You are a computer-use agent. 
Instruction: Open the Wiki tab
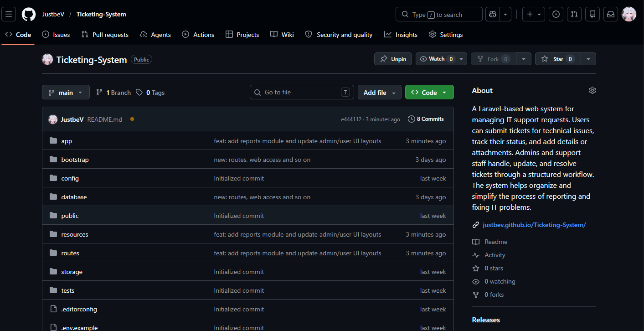tap(282, 35)
